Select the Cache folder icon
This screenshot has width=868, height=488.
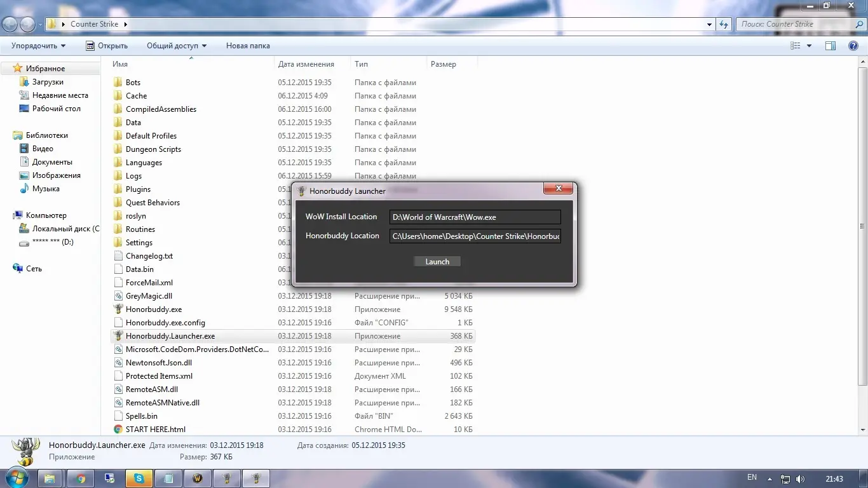click(118, 96)
